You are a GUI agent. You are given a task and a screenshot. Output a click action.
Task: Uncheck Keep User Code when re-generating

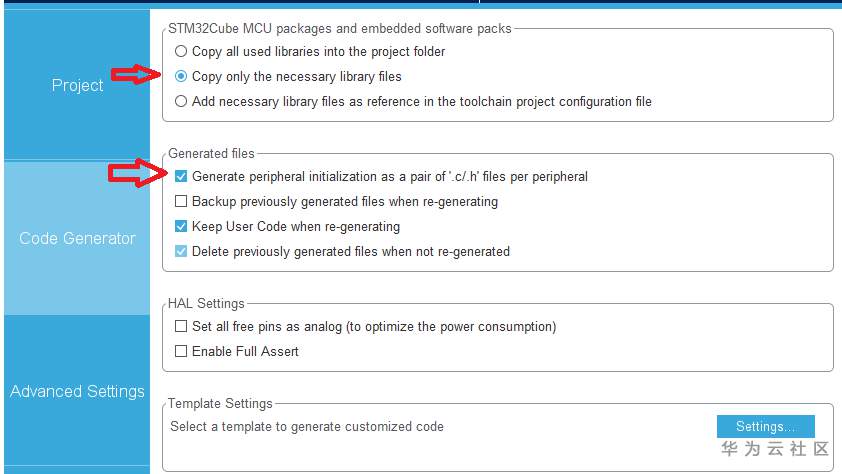click(181, 226)
